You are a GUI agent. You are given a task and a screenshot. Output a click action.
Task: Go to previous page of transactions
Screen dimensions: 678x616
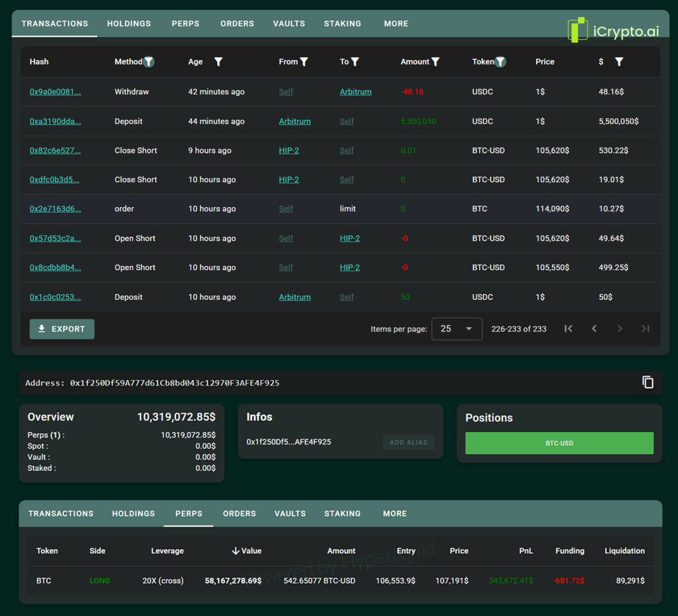(594, 328)
